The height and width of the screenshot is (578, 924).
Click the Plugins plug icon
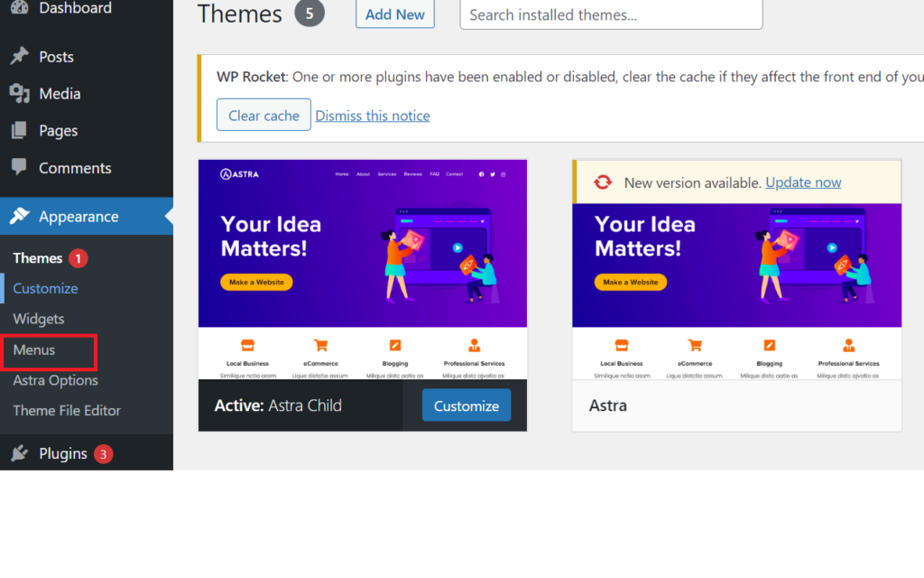click(x=19, y=453)
